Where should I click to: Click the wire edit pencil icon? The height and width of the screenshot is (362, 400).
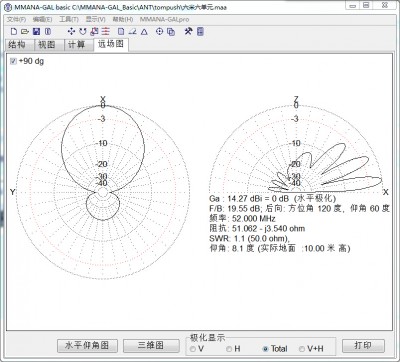tap(133, 32)
